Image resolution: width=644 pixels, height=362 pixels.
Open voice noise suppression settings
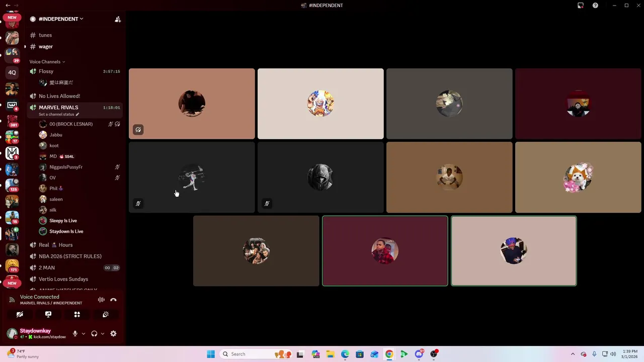point(101,300)
